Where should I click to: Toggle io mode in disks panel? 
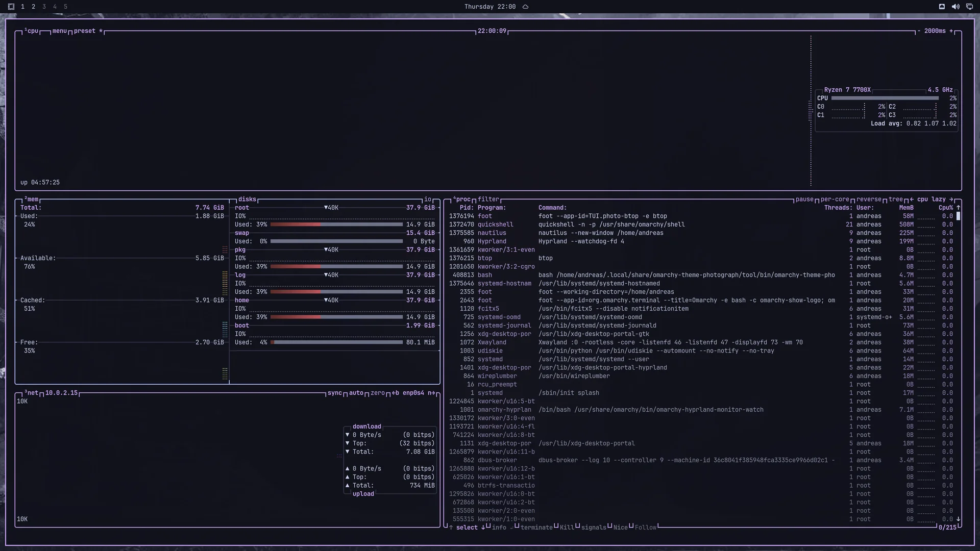pyautogui.click(x=428, y=199)
